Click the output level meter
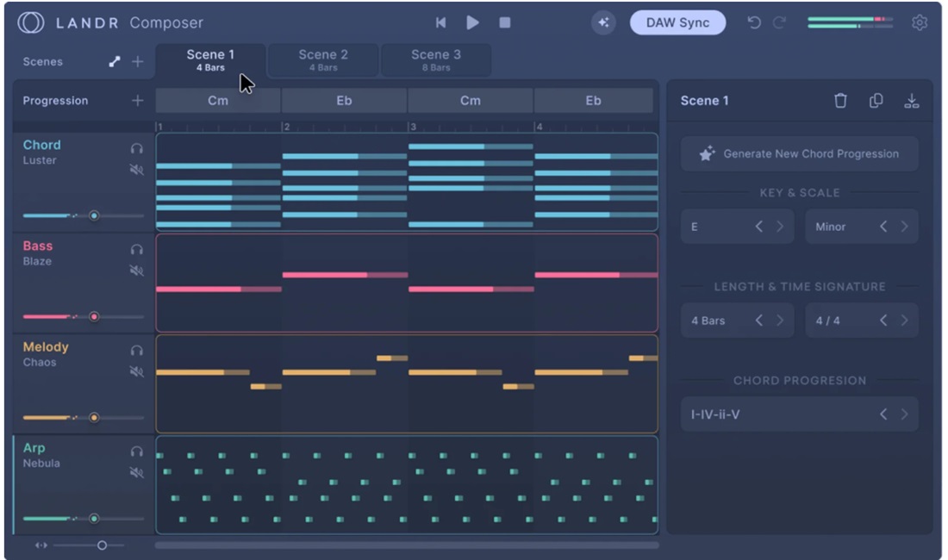This screenshot has height=560, width=948. [x=850, y=22]
